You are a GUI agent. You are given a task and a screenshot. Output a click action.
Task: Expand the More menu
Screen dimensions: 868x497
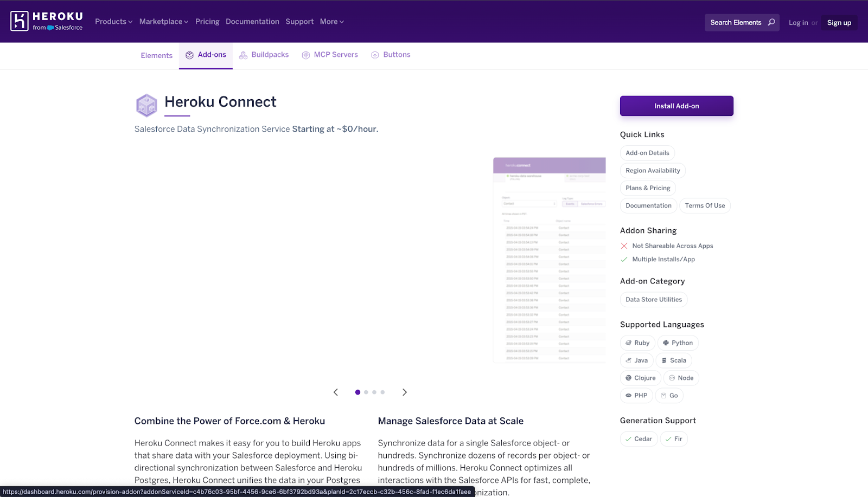(x=331, y=22)
